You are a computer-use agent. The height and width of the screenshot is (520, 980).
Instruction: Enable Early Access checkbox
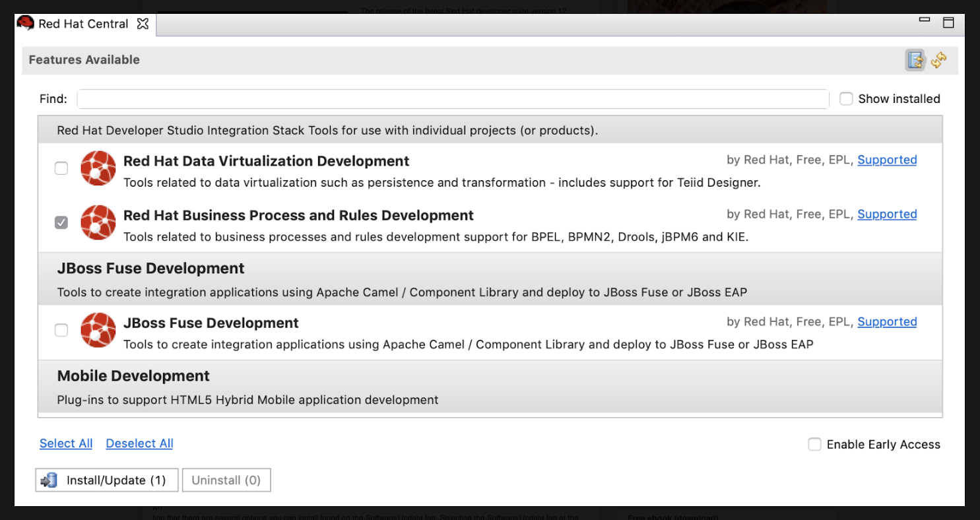815,445
